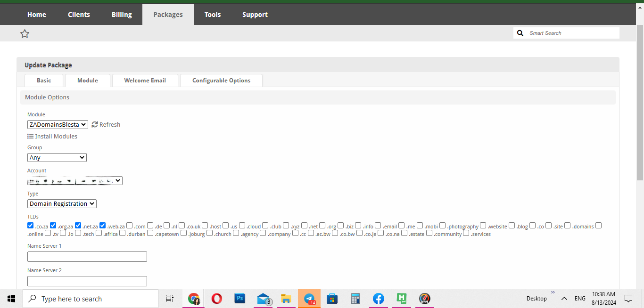
Task: Open Tools menu
Action: click(x=213, y=15)
